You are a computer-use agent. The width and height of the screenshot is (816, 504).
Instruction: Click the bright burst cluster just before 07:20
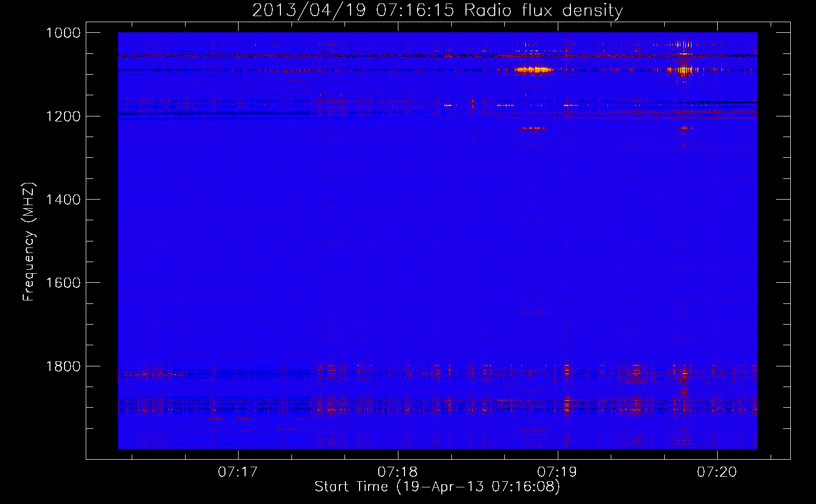pos(683,70)
